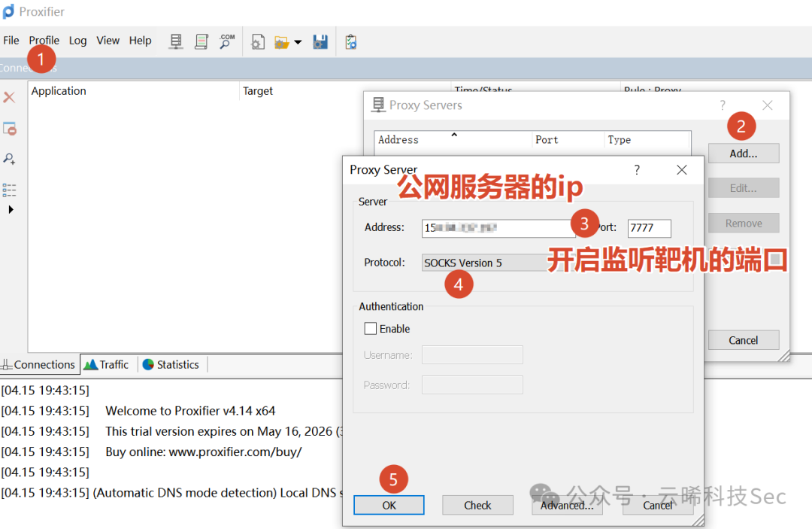
Task: Click the Advanced... button
Action: pyautogui.click(x=567, y=505)
